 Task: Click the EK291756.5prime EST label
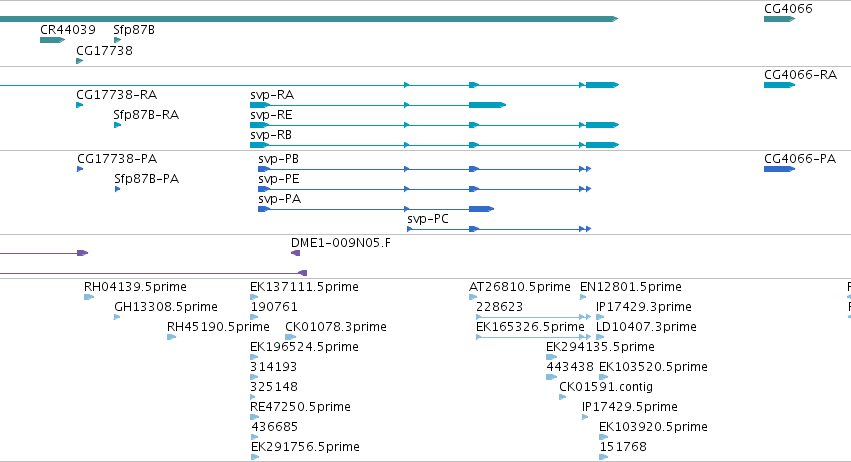(305, 447)
